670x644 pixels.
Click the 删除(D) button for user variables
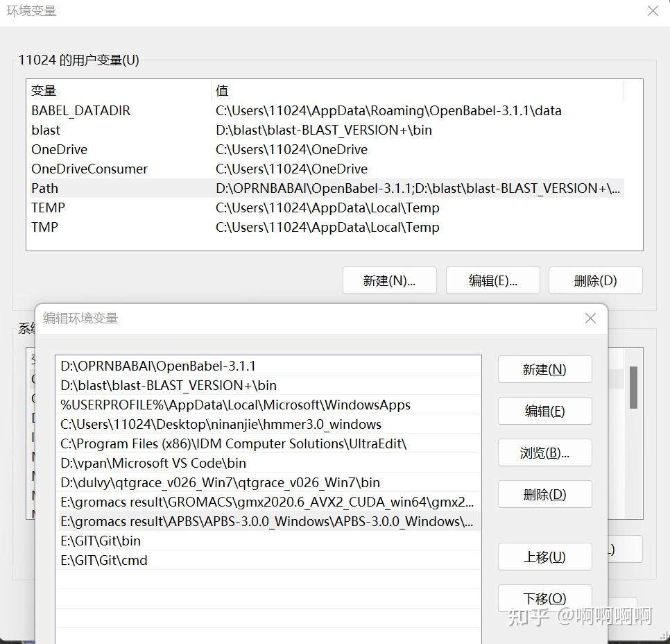(596, 280)
